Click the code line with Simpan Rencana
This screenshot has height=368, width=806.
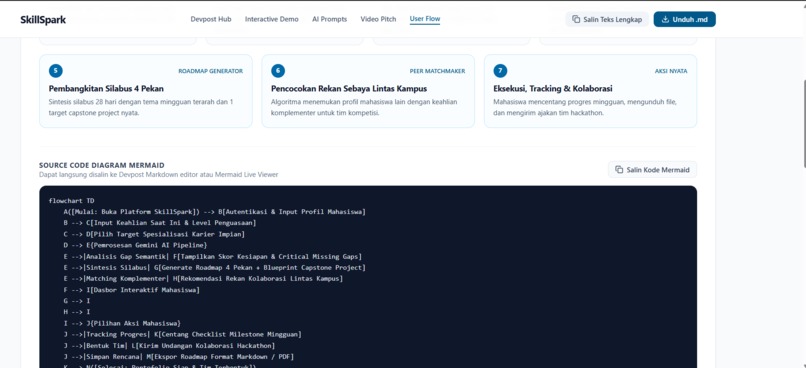pos(179,357)
